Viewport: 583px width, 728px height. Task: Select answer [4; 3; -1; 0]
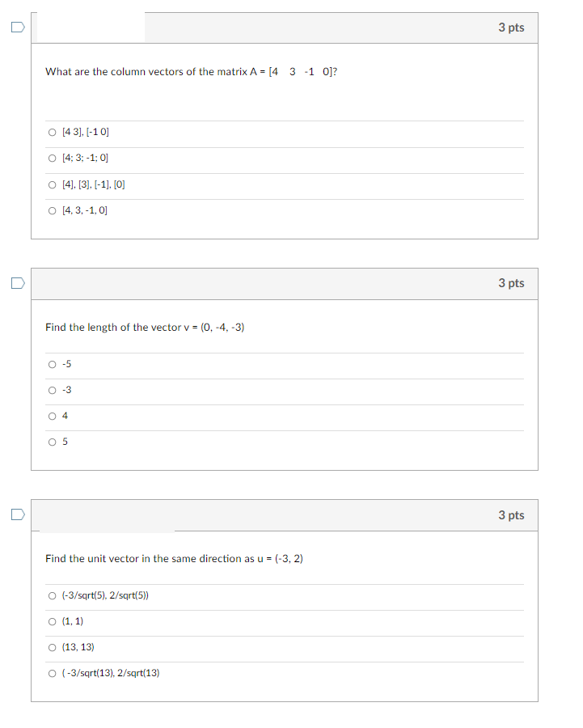51,158
